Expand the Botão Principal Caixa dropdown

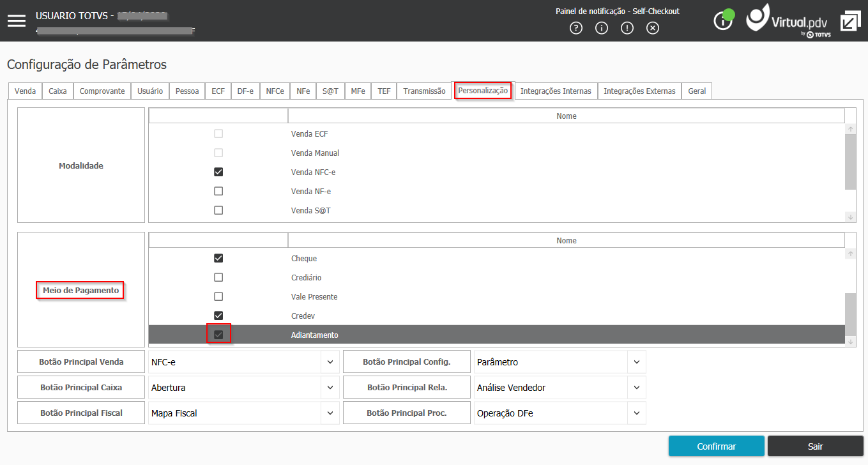click(330, 388)
